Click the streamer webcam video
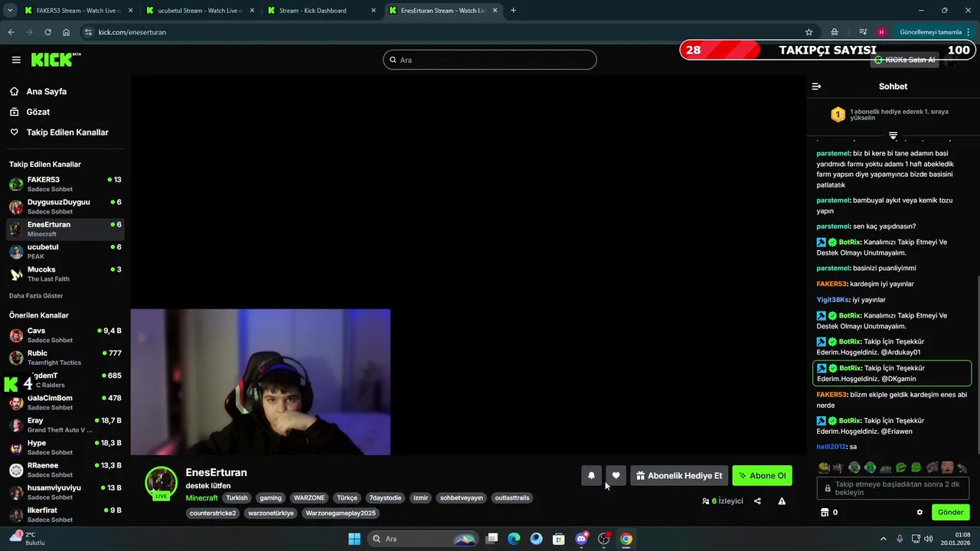 [x=260, y=382]
